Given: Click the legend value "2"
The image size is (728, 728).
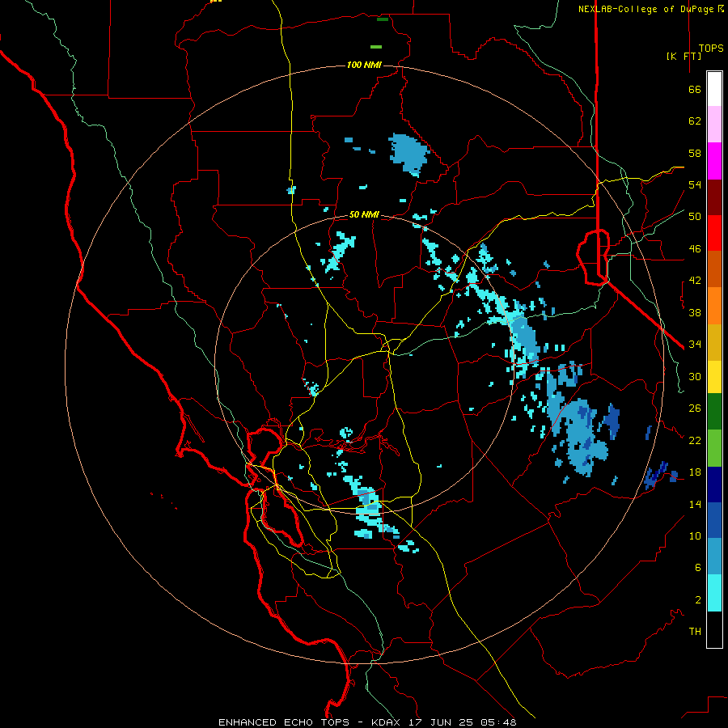Looking at the screenshot, I should coord(698,600).
